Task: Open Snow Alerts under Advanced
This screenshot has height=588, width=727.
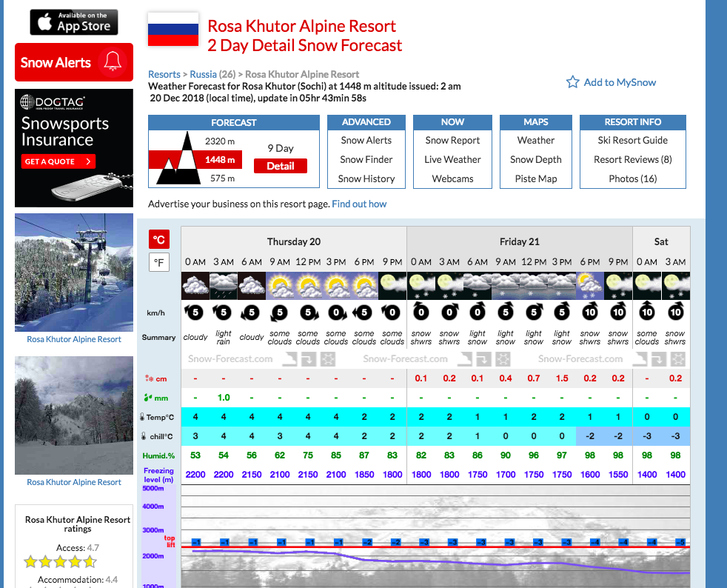Action: tap(366, 140)
